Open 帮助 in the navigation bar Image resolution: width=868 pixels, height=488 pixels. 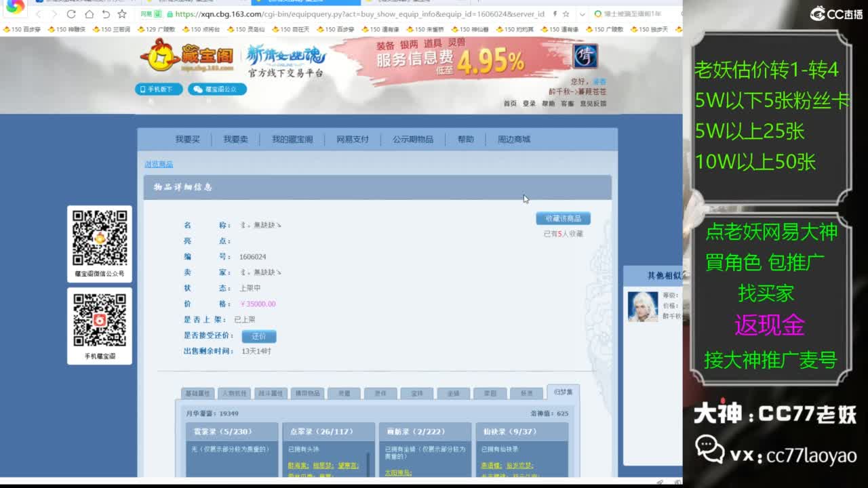(466, 139)
